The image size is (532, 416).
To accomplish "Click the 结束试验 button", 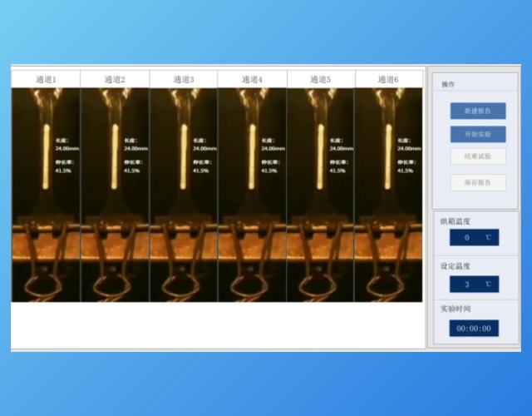I will point(478,156).
